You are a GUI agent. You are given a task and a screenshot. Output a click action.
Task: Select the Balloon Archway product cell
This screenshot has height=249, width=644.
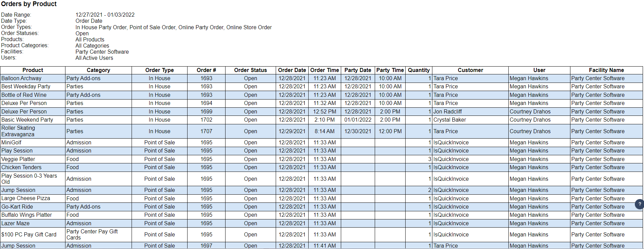click(33, 78)
